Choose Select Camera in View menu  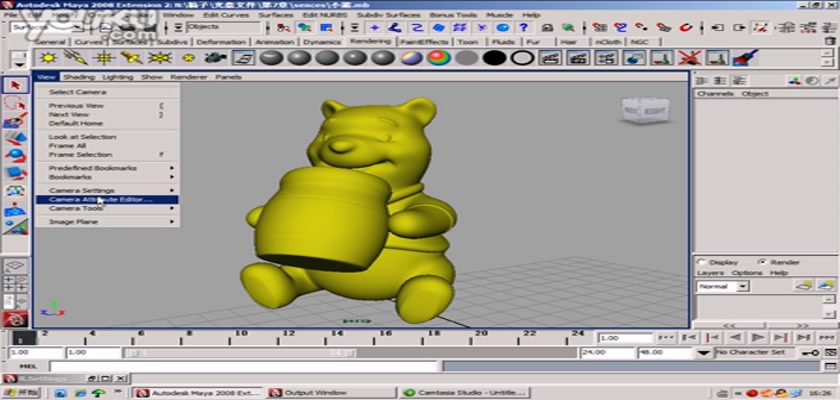click(78, 92)
